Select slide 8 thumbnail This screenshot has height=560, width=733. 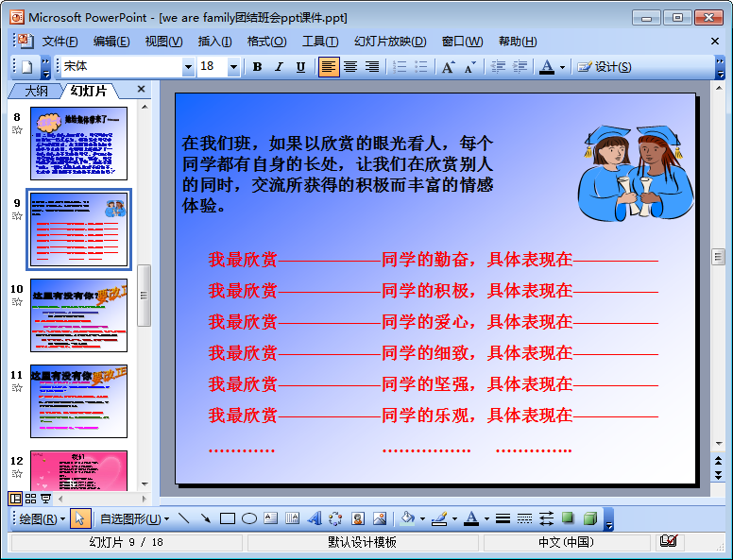coord(78,144)
